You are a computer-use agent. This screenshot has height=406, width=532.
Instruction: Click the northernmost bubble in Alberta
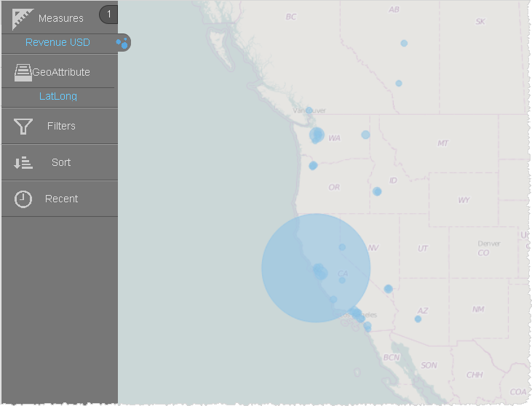404,43
